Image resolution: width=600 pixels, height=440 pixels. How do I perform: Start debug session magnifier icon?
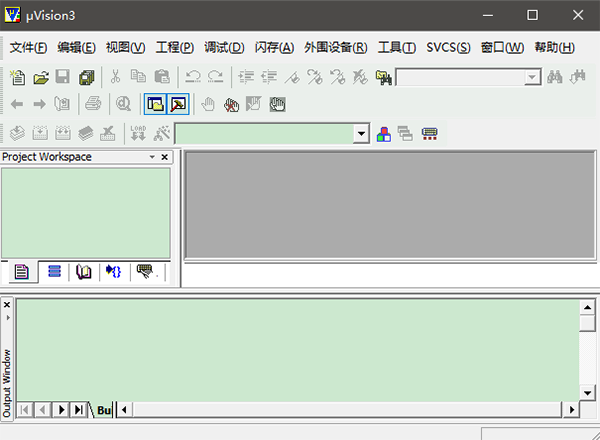coord(123,104)
